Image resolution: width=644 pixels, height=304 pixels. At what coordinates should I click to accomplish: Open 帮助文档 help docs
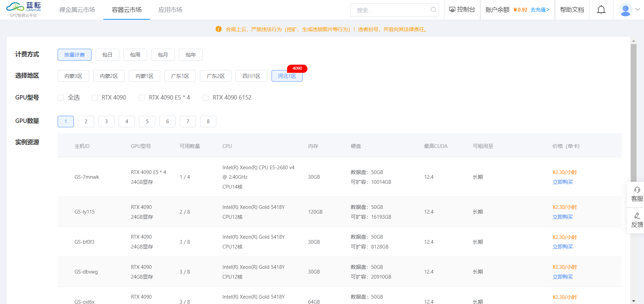tap(572, 10)
